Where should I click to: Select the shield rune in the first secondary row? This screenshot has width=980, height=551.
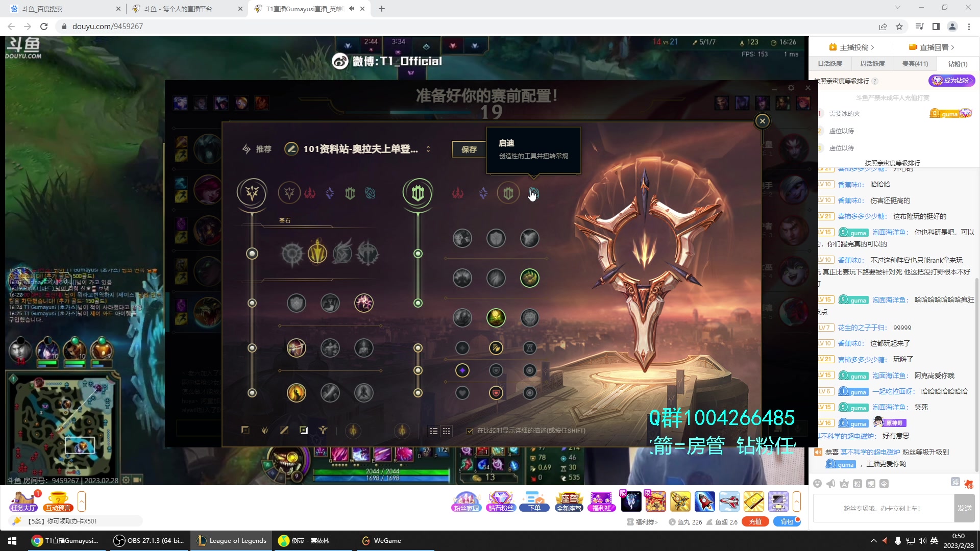[x=496, y=238]
